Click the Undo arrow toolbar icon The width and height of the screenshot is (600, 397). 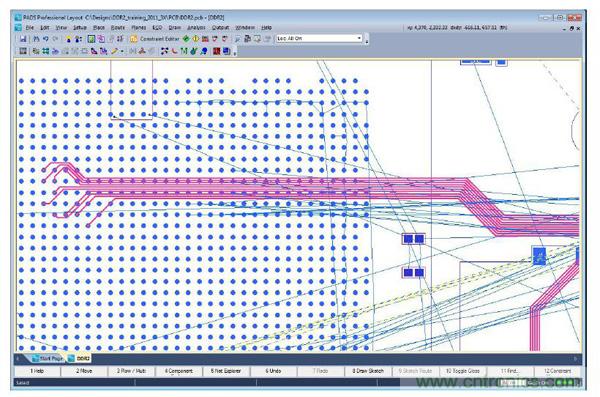coord(46,39)
